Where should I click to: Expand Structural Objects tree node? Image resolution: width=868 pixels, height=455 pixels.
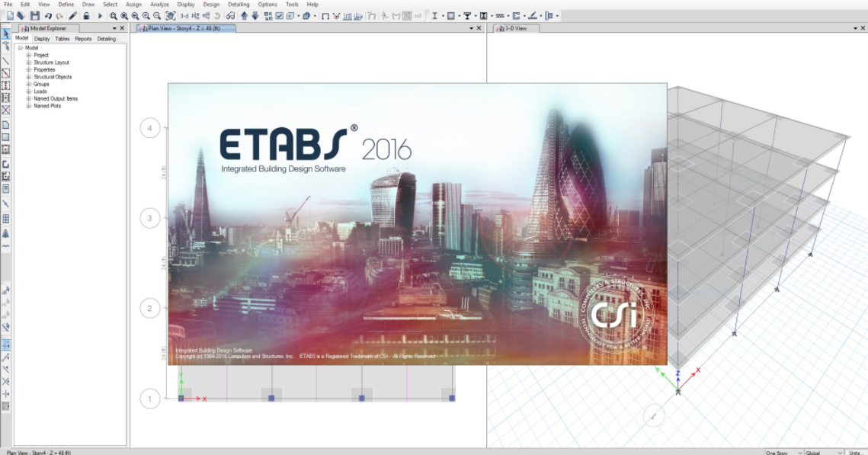[29, 77]
